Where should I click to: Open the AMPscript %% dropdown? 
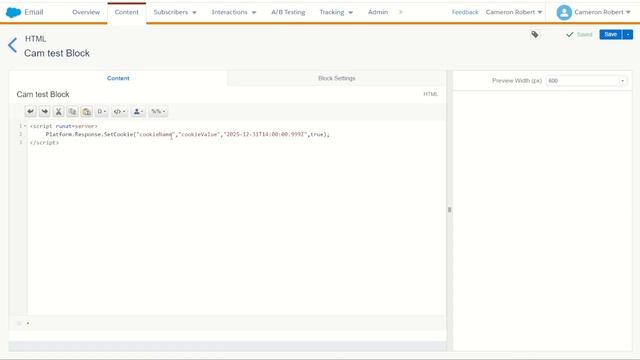158,111
